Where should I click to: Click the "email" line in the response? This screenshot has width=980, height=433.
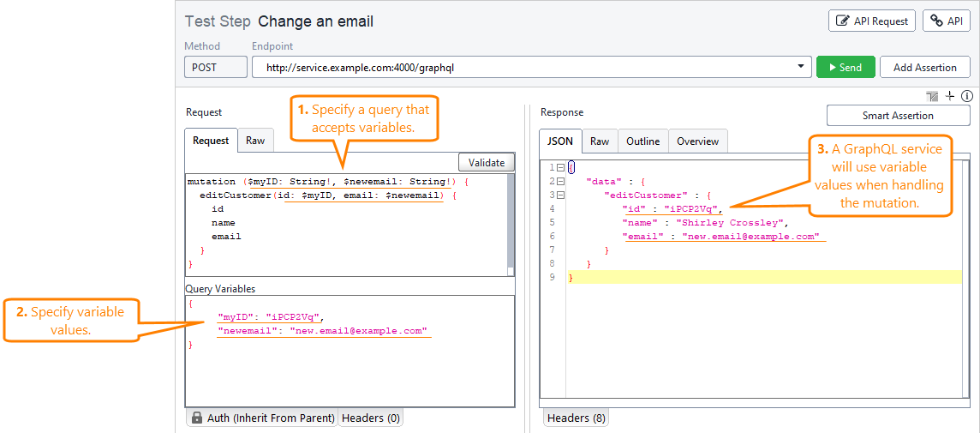pyautogui.click(x=720, y=236)
